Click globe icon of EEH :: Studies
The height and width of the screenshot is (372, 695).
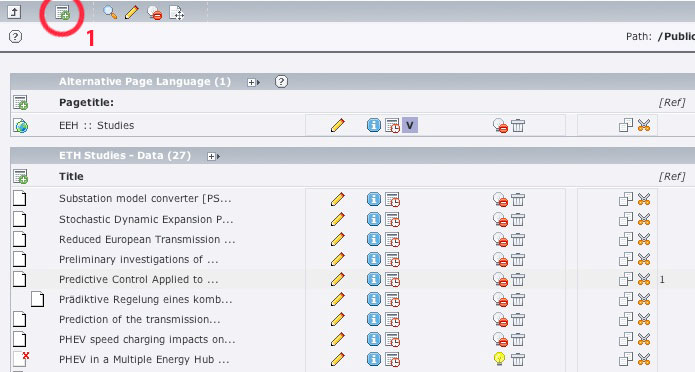coord(21,126)
